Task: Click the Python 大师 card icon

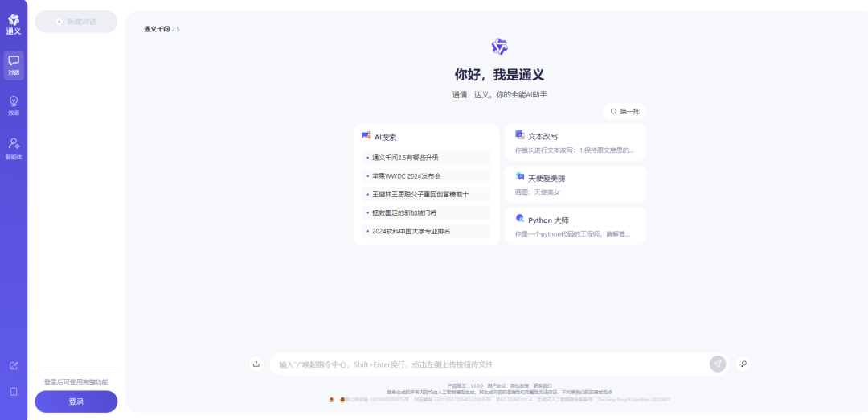Action: tap(520, 218)
